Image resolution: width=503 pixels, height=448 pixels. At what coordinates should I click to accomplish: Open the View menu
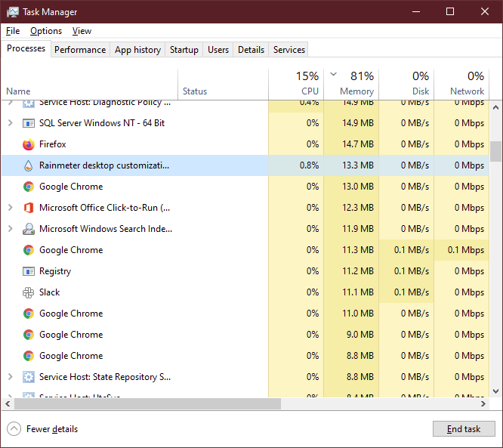click(82, 31)
